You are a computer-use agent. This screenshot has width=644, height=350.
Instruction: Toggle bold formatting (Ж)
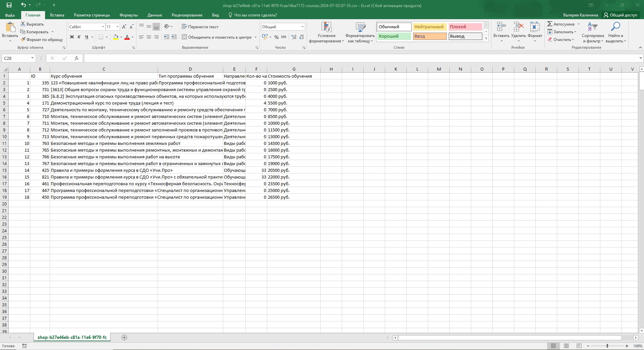[x=72, y=37]
